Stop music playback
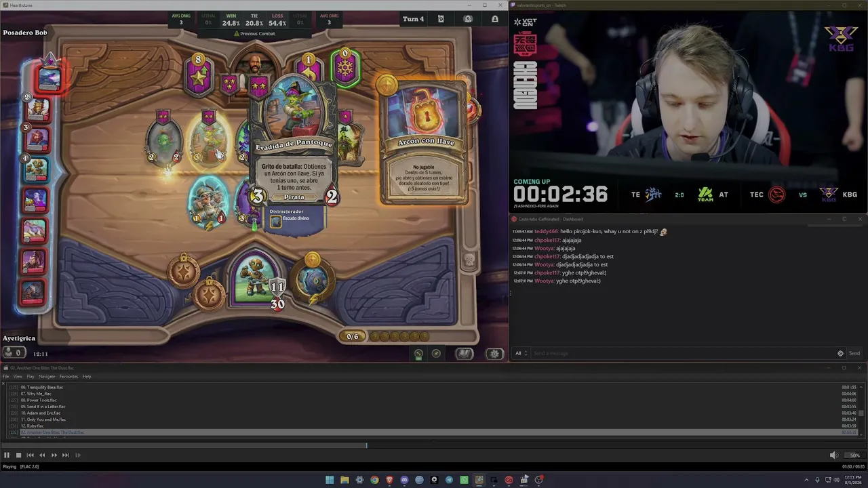The width and height of the screenshot is (868, 488). tap(18, 455)
